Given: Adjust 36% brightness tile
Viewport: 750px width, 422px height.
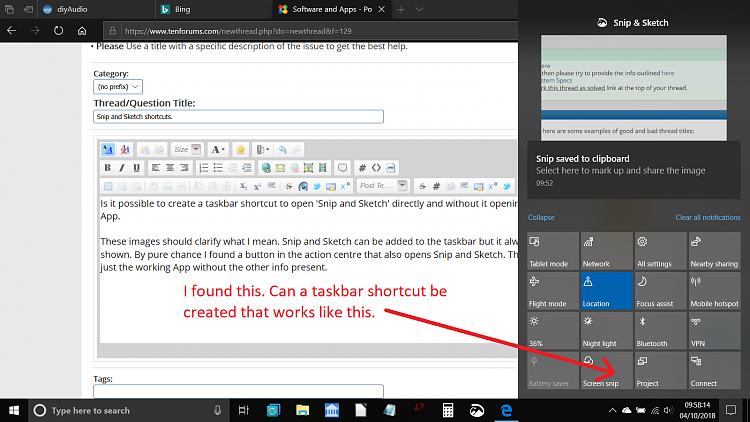Looking at the screenshot, I should (x=553, y=330).
